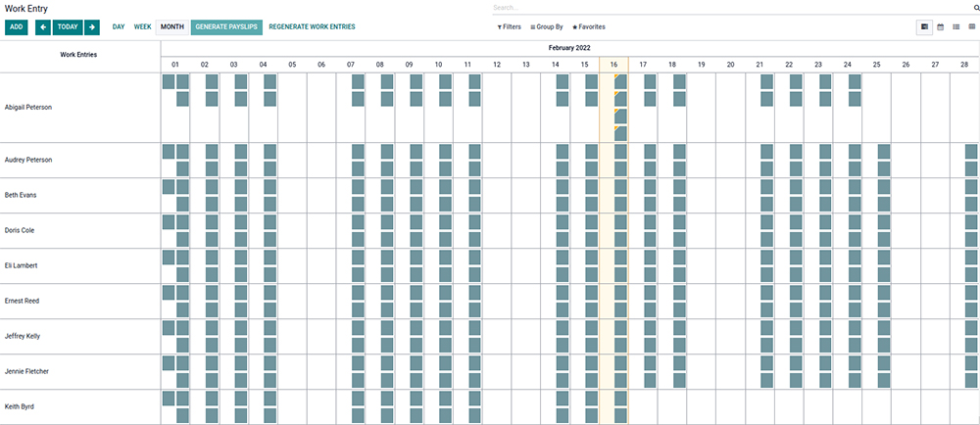Switch to list view icon
Viewport: 980px width, 425px height.
coord(956,27)
